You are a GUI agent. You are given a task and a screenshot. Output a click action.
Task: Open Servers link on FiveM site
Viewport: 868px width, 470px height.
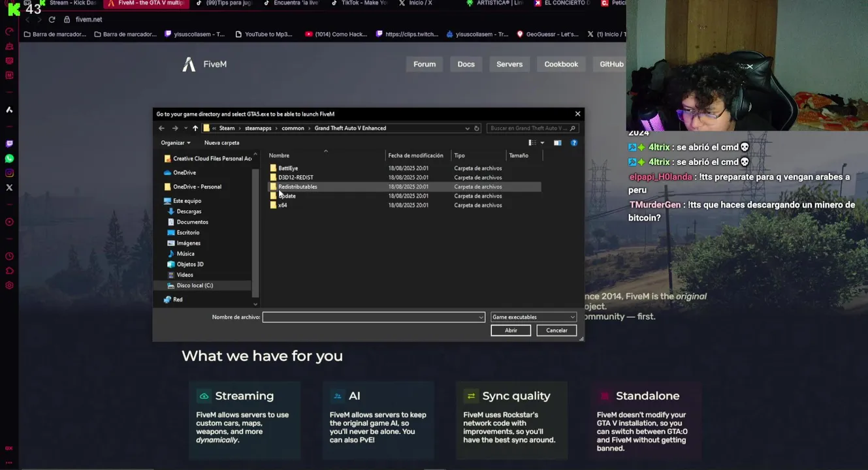(x=509, y=64)
